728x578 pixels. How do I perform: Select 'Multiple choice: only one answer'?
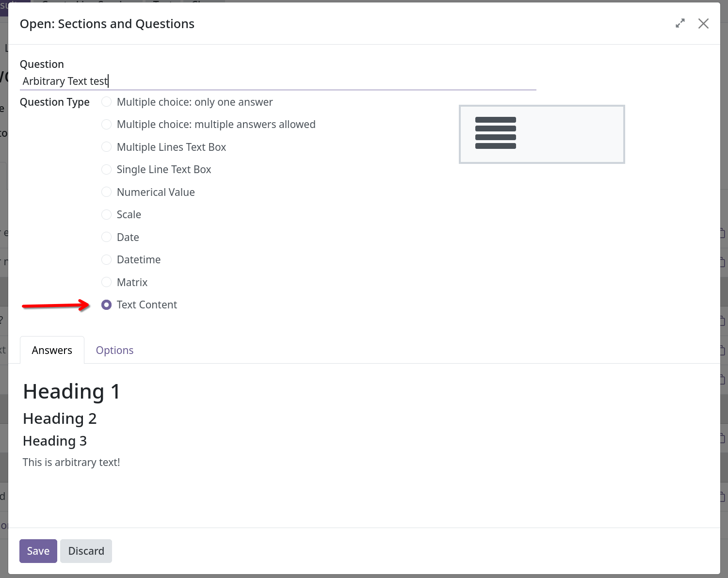106,102
